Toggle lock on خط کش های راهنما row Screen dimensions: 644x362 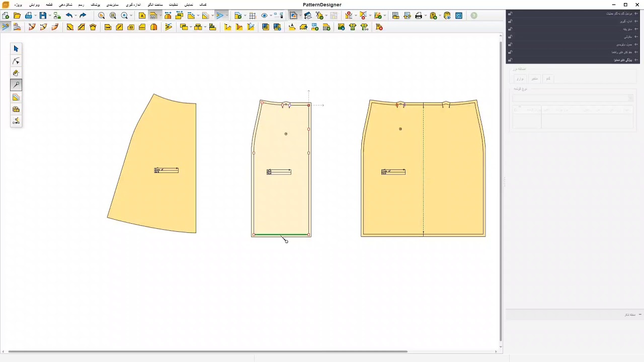[x=510, y=52]
